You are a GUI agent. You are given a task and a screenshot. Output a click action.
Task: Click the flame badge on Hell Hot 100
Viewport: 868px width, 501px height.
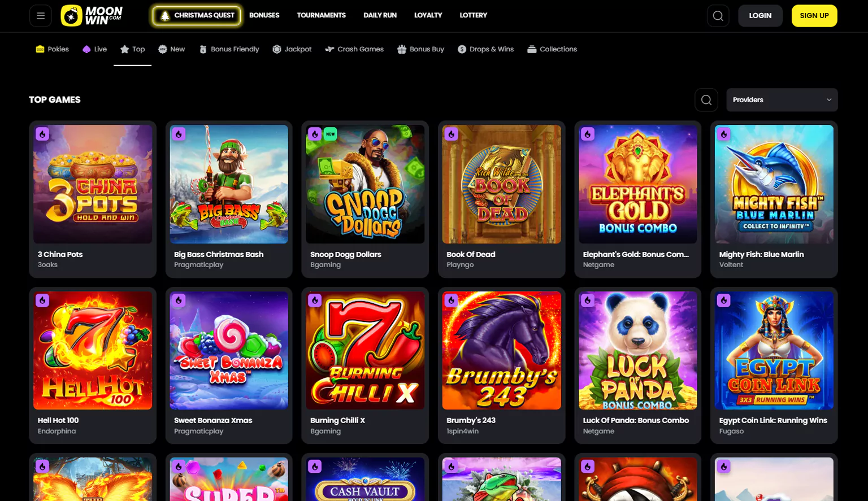[42, 300]
